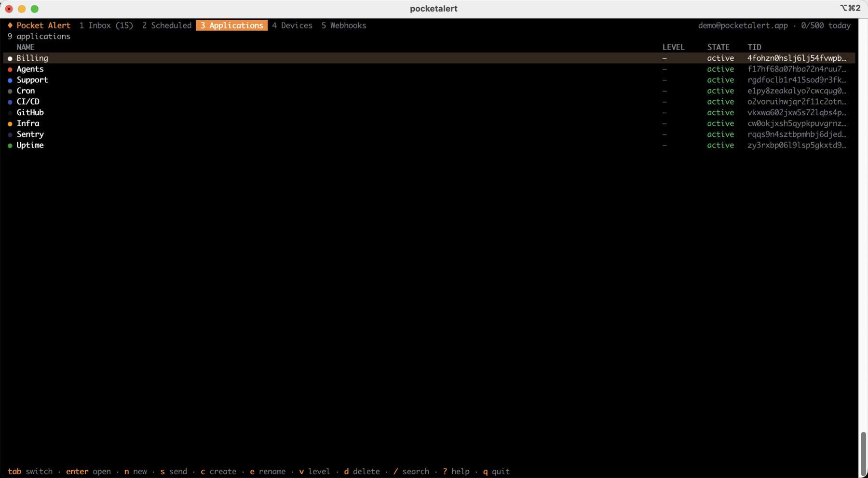The width and height of the screenshot is (868, 478).
Task: Click the green dot beside Uptime
Action: click(10, 146)
